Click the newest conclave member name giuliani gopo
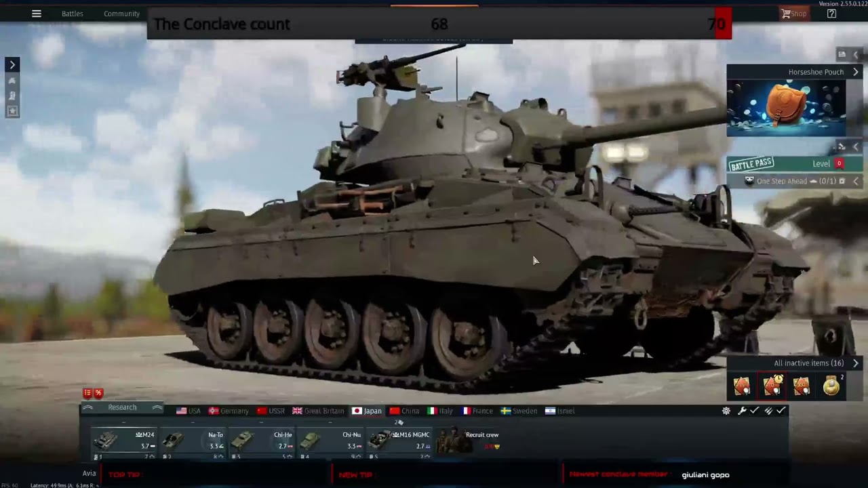Image resolution: width=868 pixels, height=488 pixels. (x=705, y=475)
